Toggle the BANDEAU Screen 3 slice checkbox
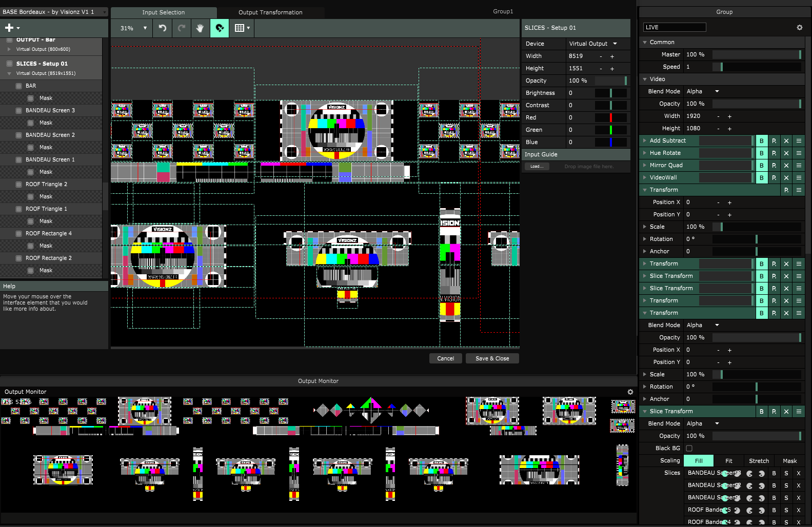Screen dimensions: 812x527 point(19,111)
